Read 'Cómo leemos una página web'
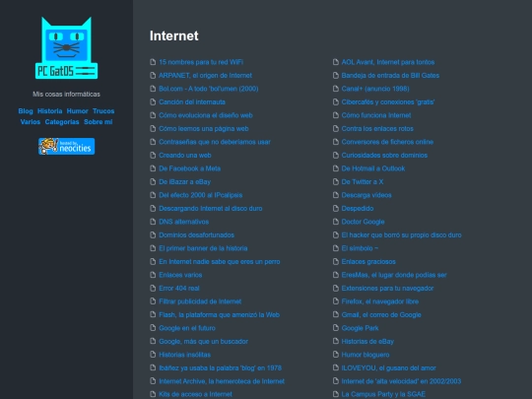The image size is (532, 399). click(204, 129)
